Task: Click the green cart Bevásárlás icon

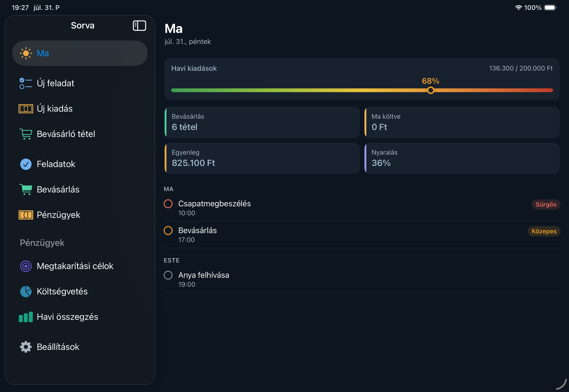Action: 26,189
